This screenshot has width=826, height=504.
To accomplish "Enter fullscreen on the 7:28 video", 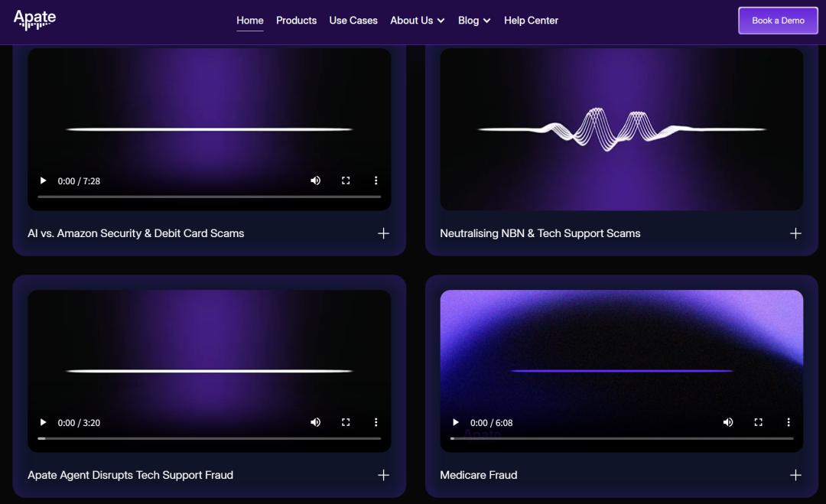I will click(x=346, y=180).
